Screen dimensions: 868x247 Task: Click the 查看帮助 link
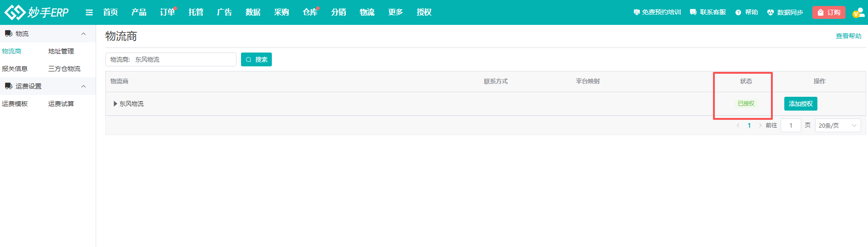coord(849,36)
